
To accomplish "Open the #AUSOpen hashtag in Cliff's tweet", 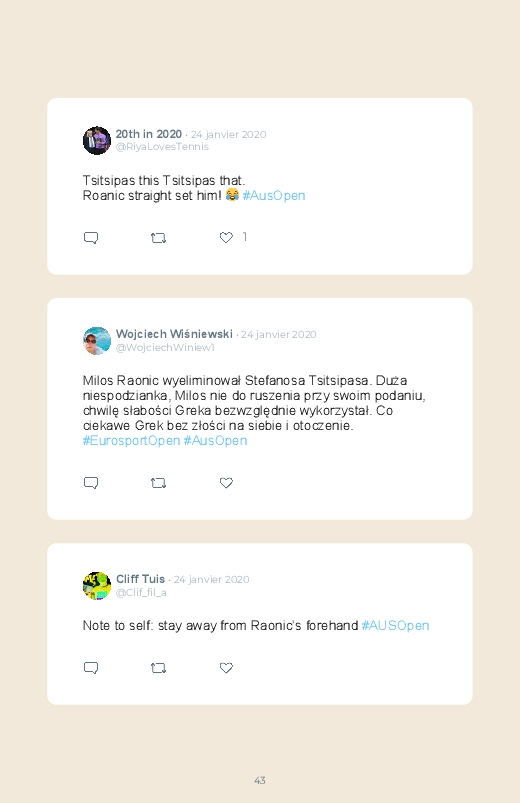I will tap(395, 626).
